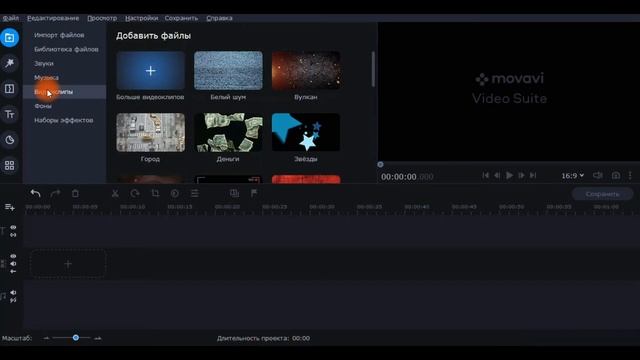Split clip using the scissors tool
Viewport: 640px width, 360px height.
(x=115, y=193)
